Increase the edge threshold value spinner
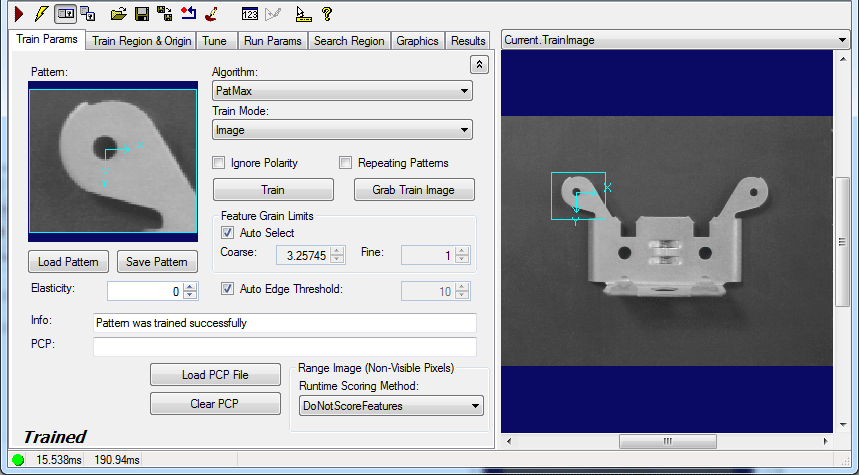The width and height of the screenshot is (859, 475). click(x=462, y=287)
